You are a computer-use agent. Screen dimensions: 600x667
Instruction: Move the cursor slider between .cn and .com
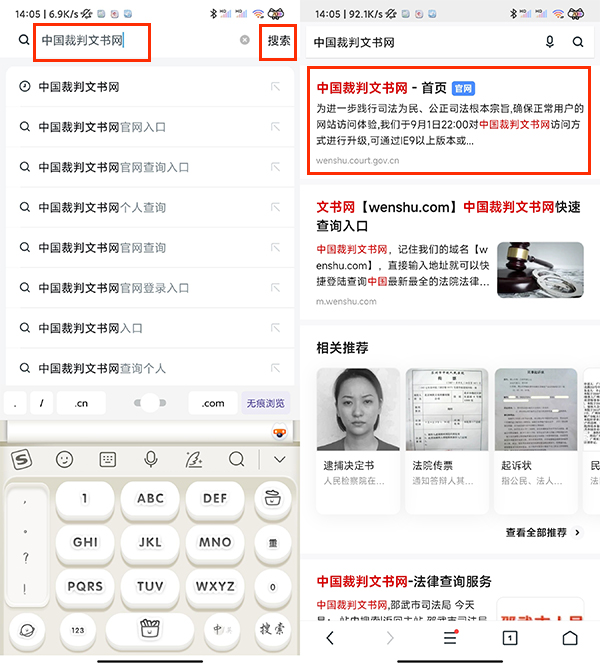[x=150, y=403]
